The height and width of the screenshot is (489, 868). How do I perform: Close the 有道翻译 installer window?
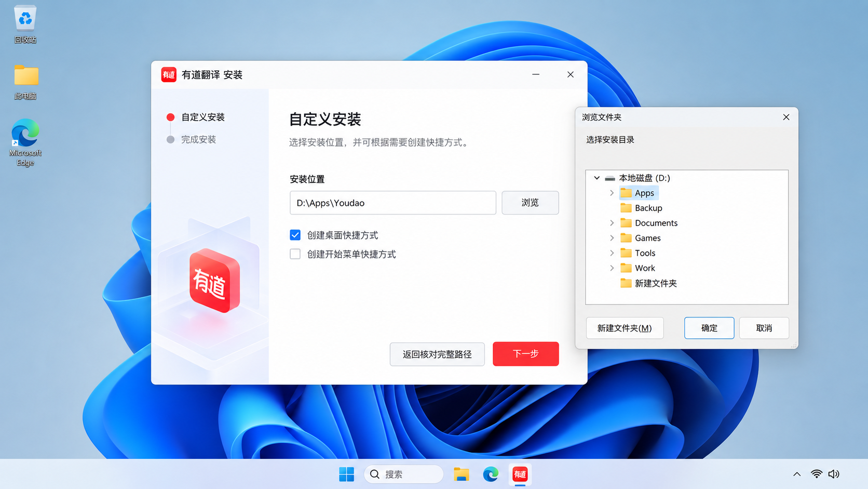pyautogui.click(x=570, y=75)
